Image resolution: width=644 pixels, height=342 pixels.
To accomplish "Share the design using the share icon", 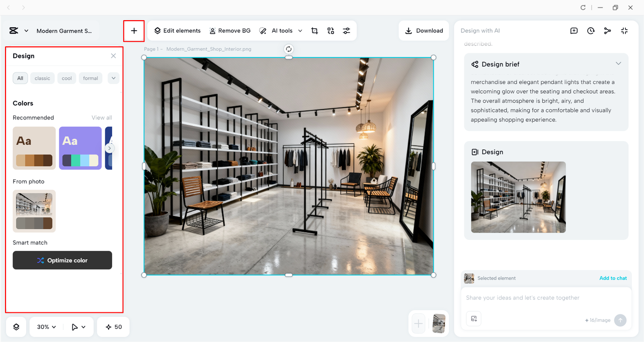I will (607, 31).
